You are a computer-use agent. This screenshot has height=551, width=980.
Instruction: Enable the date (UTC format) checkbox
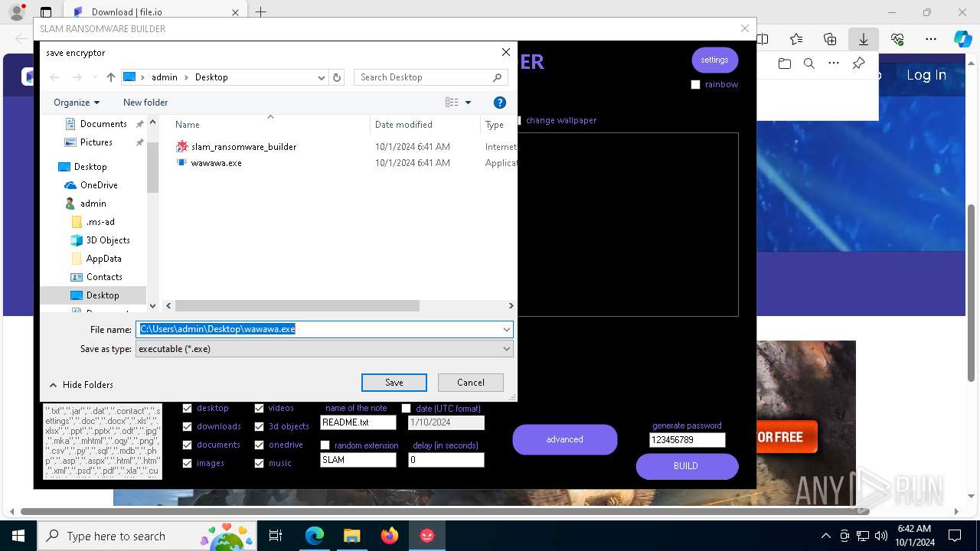[x=406, y=409]
